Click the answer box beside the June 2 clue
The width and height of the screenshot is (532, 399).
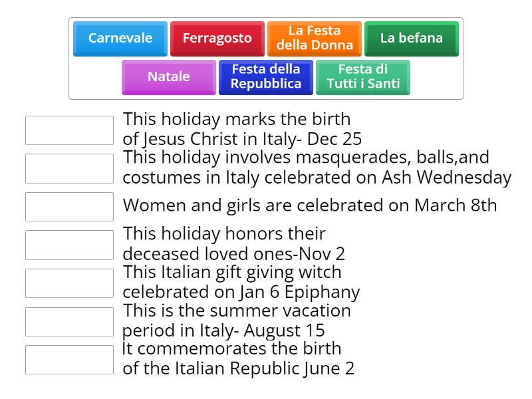click(69, 359)
